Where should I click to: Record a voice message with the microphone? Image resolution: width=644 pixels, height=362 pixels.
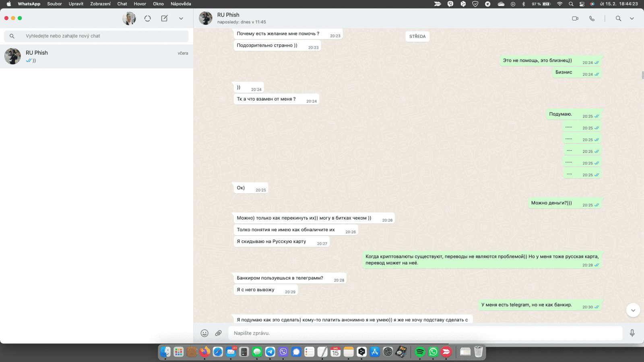tap(632, 333)
